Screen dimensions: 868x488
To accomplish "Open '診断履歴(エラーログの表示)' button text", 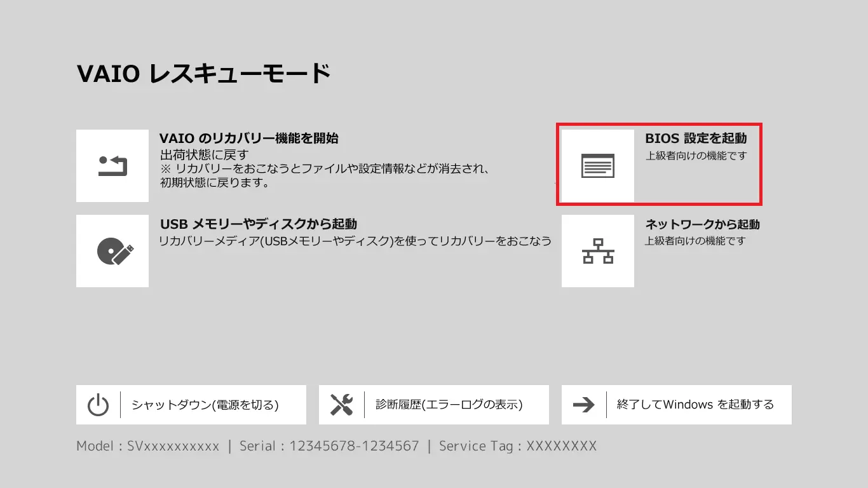I will (x=449, y=405).
